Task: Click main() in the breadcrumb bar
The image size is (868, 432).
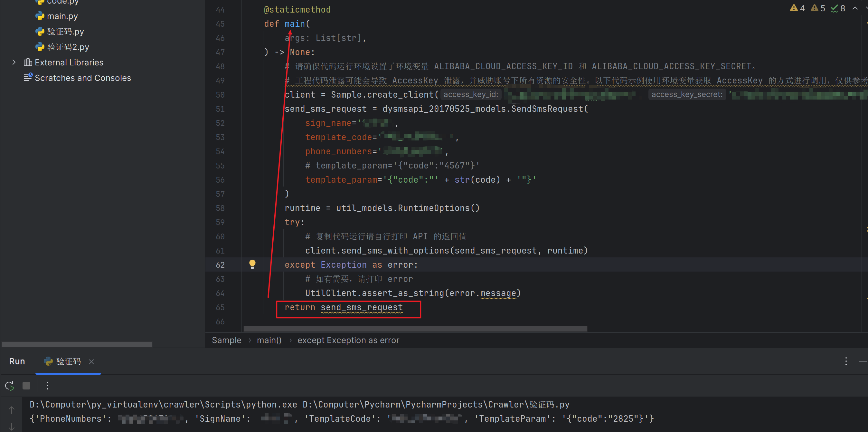Action: point(269,340)
